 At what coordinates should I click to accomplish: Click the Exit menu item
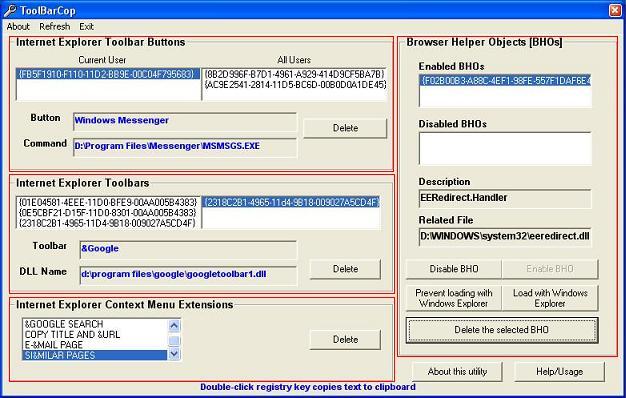click(x=86, y=27)
